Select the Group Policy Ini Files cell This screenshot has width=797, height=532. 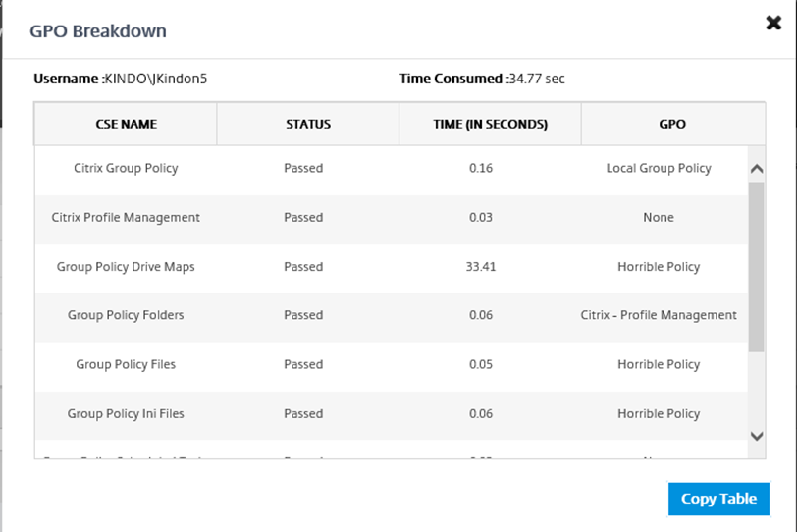126,413
